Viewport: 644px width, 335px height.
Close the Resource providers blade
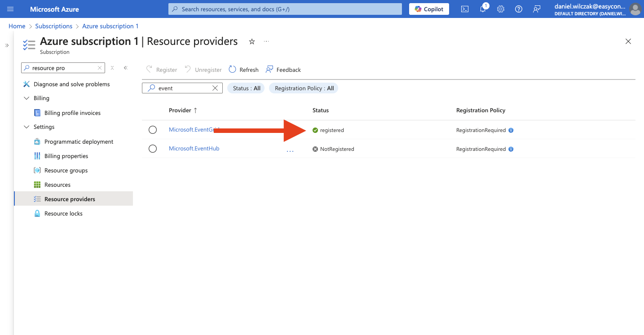[628, 41]
